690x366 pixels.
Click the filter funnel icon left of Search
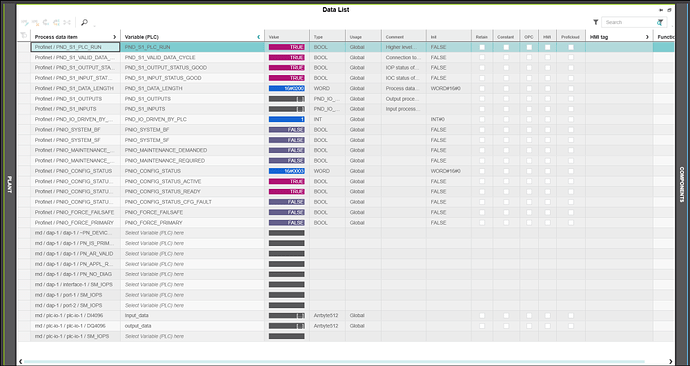point(595,22)
